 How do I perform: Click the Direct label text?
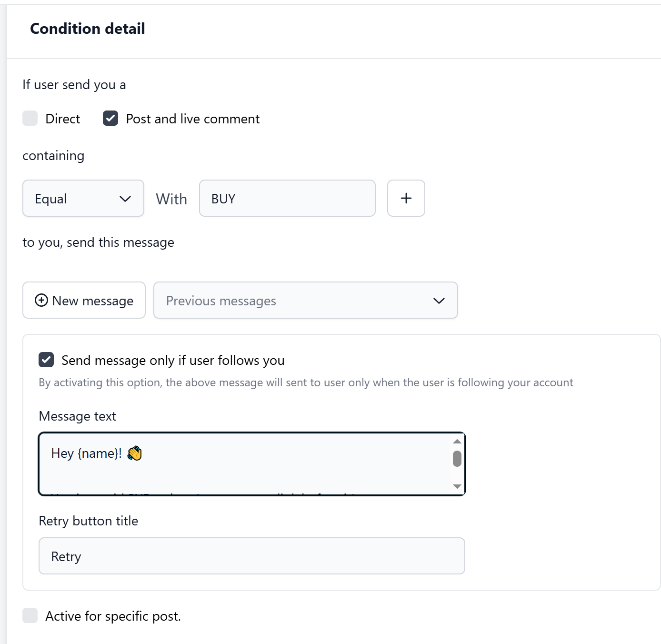62,119
